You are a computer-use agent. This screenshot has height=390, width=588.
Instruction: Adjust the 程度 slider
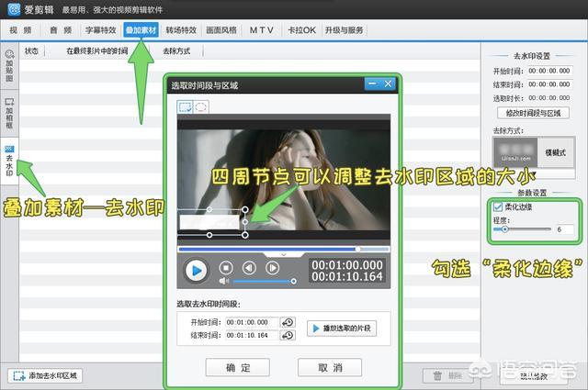pos(522,228)
